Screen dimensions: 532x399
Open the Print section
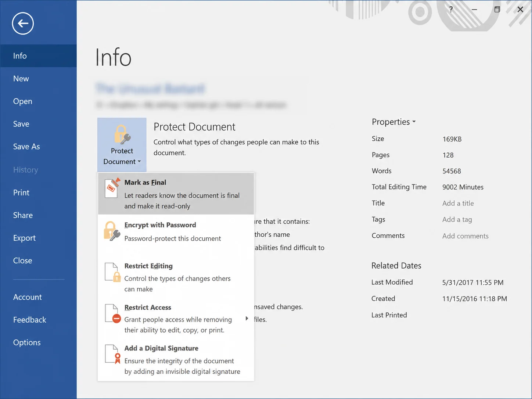coord(21,193)
